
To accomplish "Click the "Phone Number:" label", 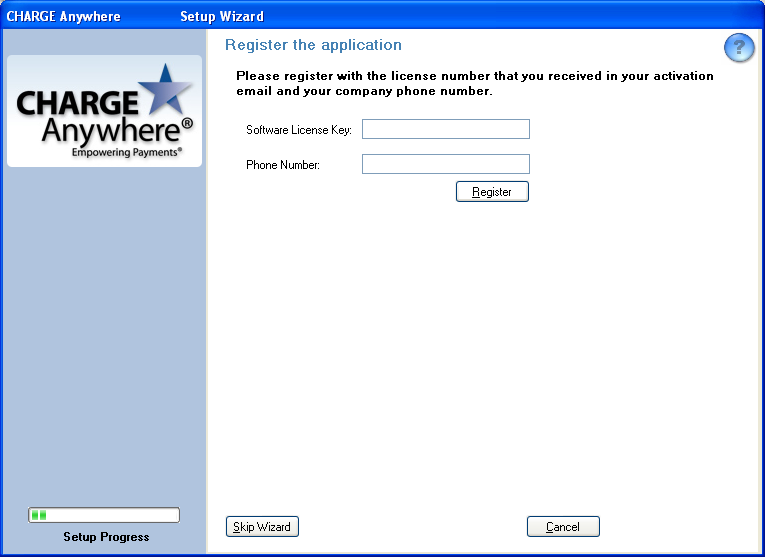I will (282, 165).
